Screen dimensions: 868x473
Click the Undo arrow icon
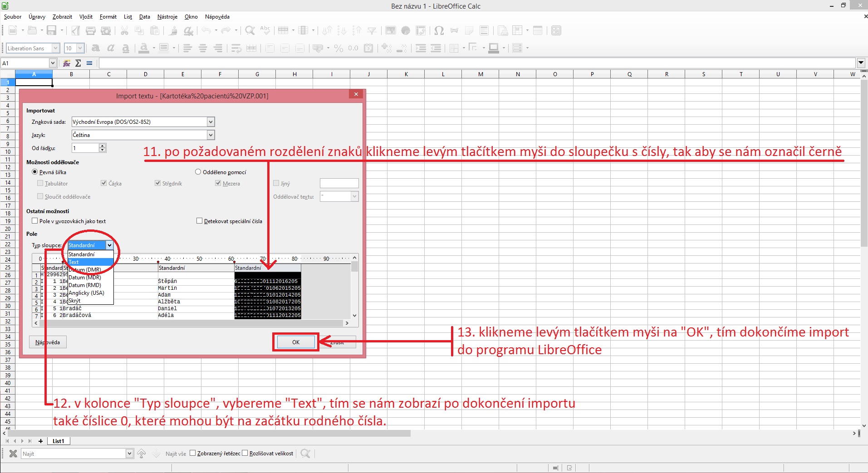206,30
